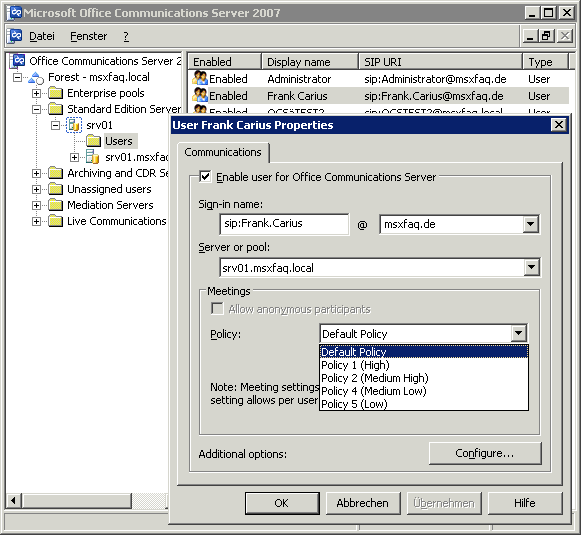Click the Live Communications folder icon
Screen dimensions: 581x535
click(x=56, y=221)
